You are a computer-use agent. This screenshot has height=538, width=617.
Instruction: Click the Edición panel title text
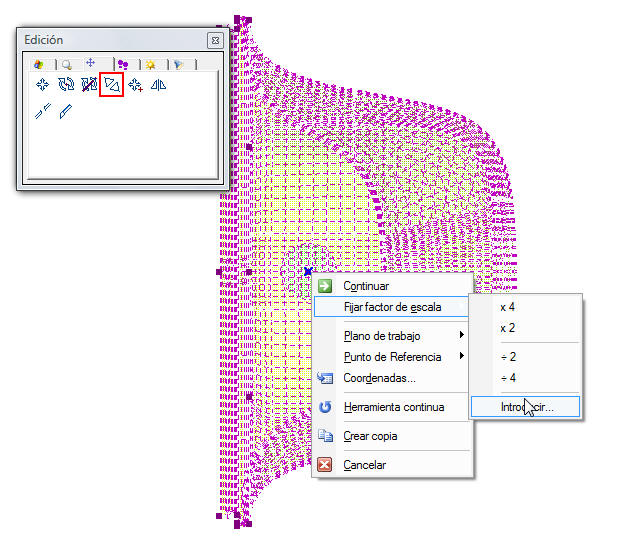44,40
